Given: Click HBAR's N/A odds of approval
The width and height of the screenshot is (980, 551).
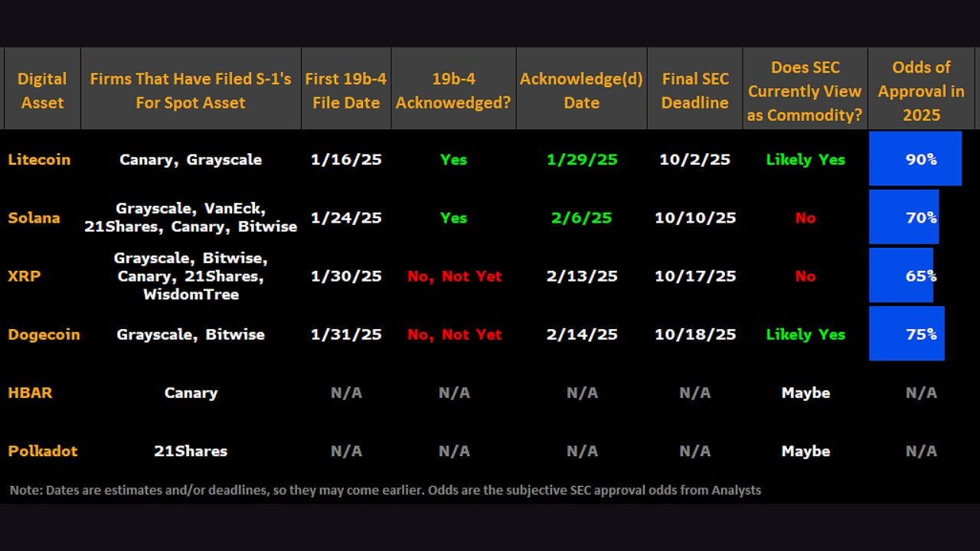Looking at the screenshot, I should (x=921, y=393).
